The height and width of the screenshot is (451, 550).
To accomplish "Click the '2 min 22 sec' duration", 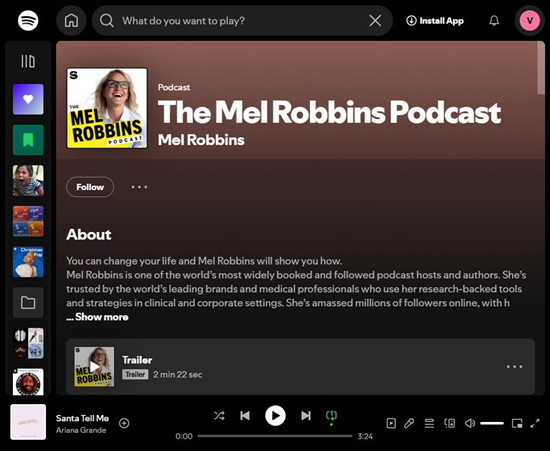I will pyautogui.click(x=178, y=375).
